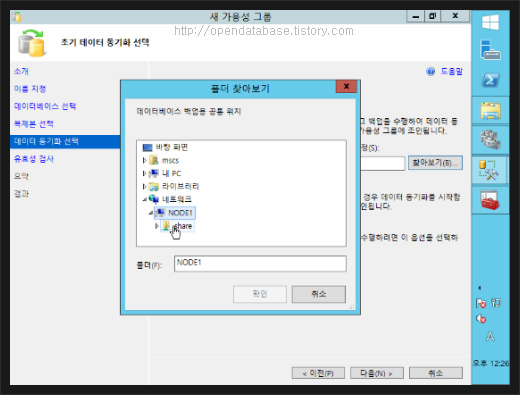The height and width of the screenshot is (395, 520).
Task: Expand the 라이브러리 tree node
Action: (144, 186)
